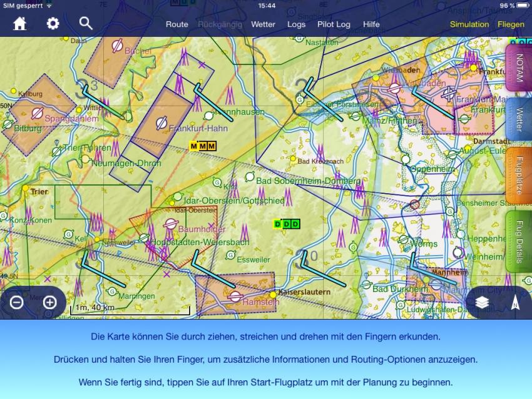The height and width of the screenshot is (399, 532).
Task: Zoom in with the plus button
Action: click(49, 303)
